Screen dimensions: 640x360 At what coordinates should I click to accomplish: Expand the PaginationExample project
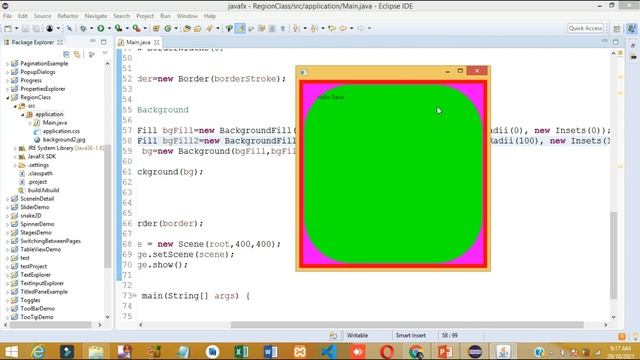coord(7,64)
